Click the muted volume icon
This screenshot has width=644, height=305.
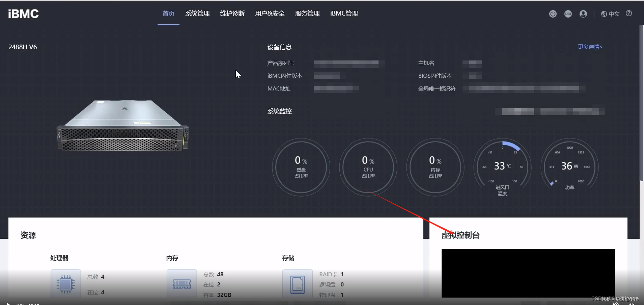[x=616, y=304]
